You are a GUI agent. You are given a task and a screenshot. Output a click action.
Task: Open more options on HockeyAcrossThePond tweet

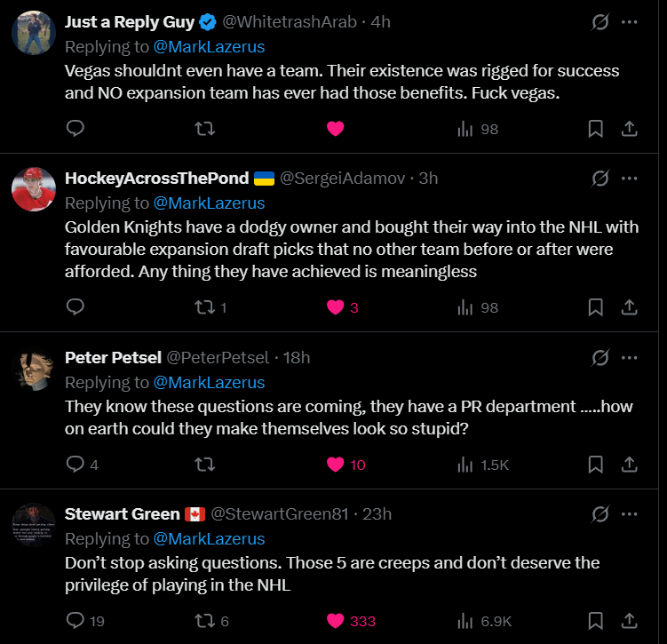click(x=630, y=178)
